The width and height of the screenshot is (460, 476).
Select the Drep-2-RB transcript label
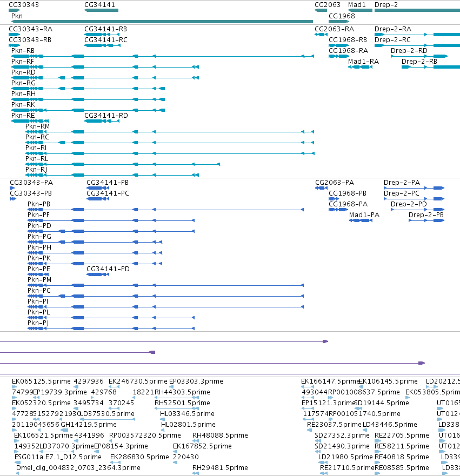[419, 61]
